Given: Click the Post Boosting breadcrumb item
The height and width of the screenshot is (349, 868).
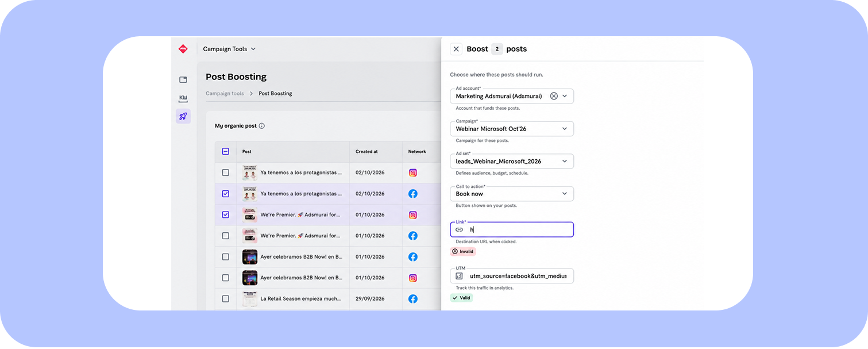Looking at the screenshot, I should click(x=275, y=94).
